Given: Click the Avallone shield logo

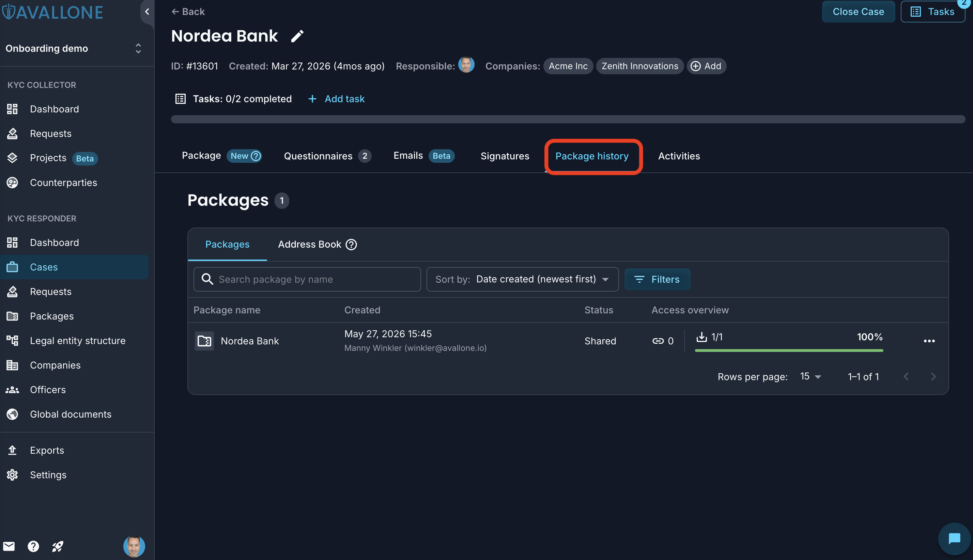Looking at the screenshot, I should click(9, 12).
